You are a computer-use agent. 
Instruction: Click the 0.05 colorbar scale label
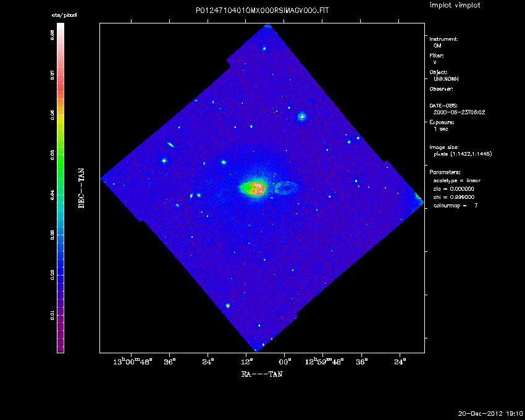[x=52, y=155]
